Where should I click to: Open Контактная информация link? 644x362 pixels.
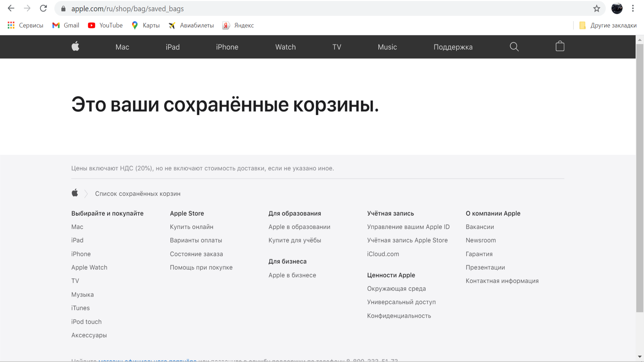coord(502,281)
